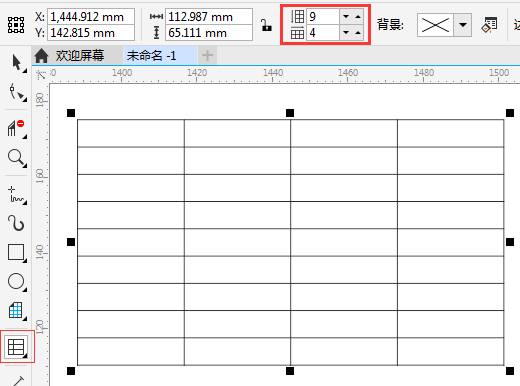Select the Ellipse tool
This screenshot has width=520, height=386.
[x=16, y=281]
